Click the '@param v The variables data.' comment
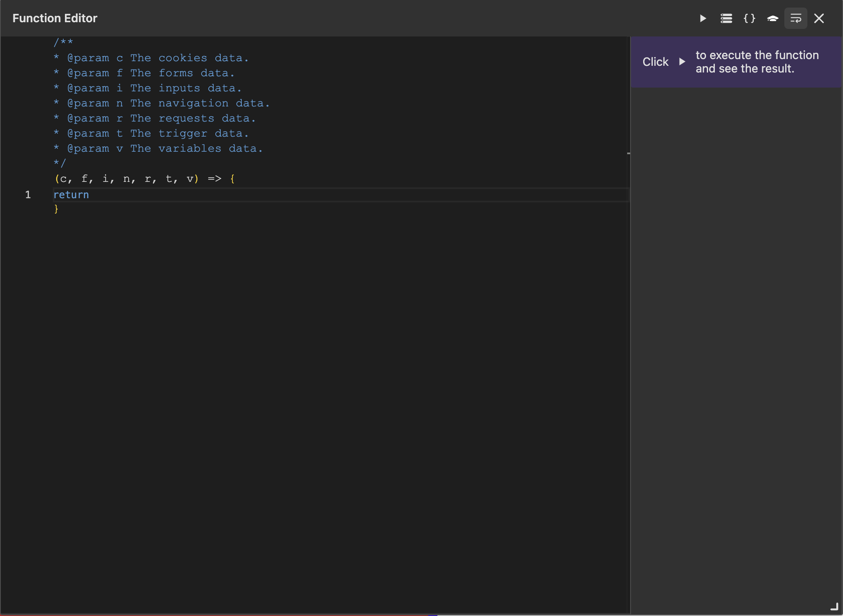 [x=158, y=148]
